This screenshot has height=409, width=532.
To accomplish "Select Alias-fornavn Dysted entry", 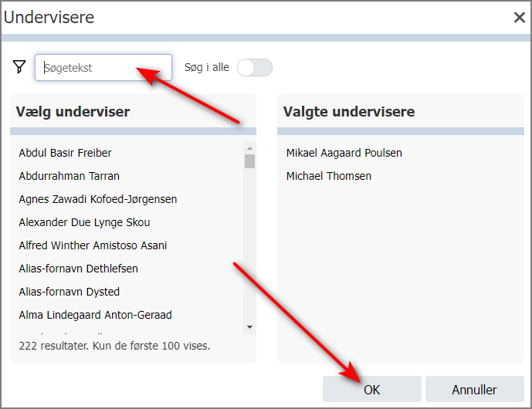I will click(69, 292).
